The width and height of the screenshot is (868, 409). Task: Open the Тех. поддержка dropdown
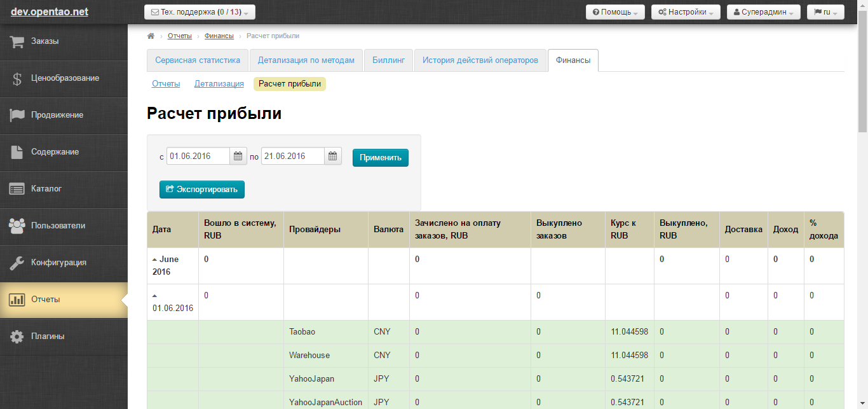point(200,12)
